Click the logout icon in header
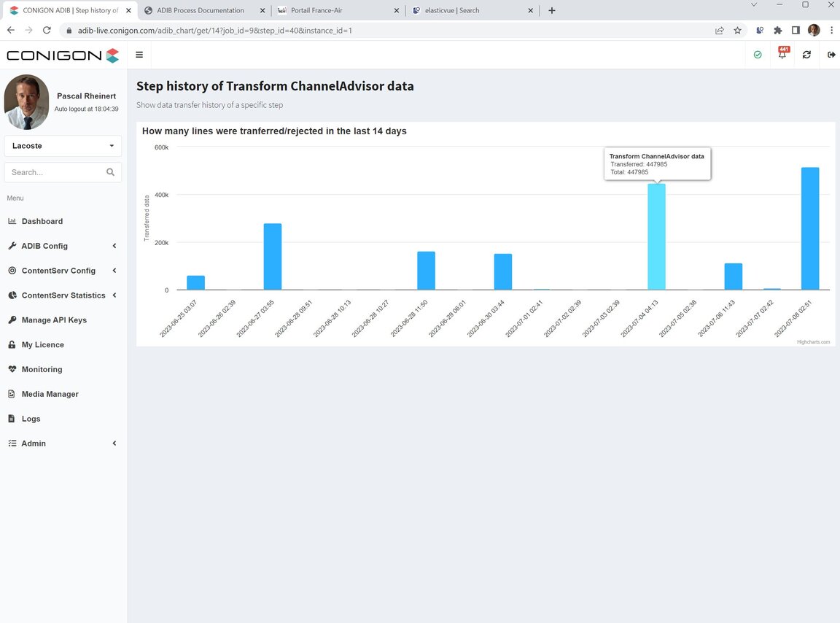This screenshot has width=840, height=623. coord(831,55)
